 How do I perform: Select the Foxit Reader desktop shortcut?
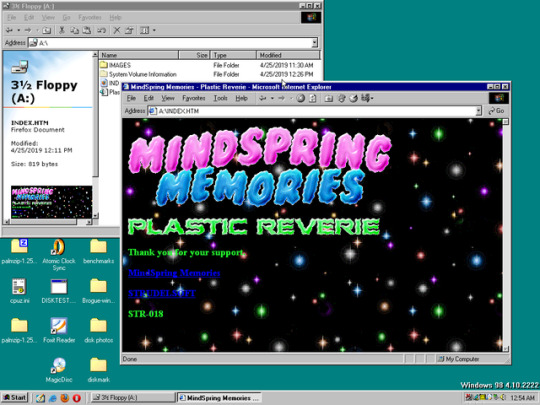coord(59,330)
